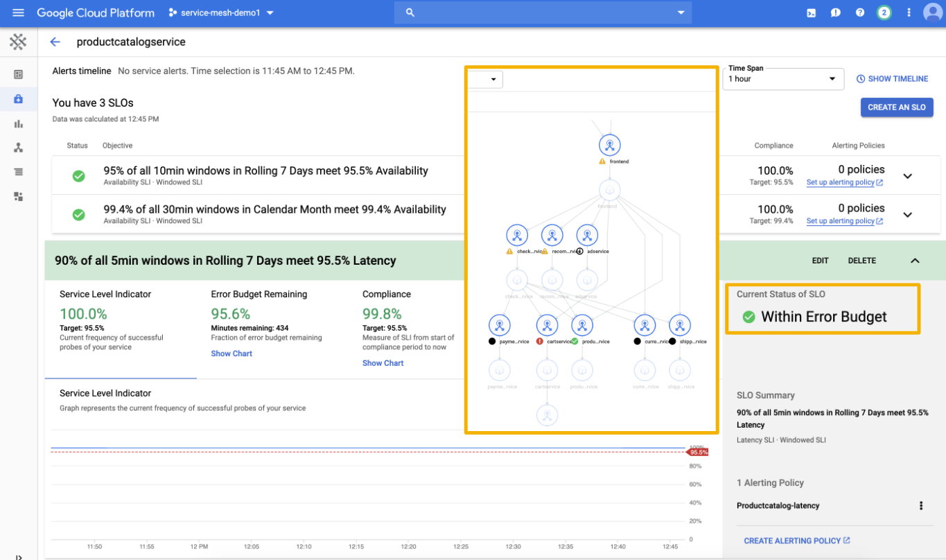Image resolution: width=946 pixels, height=560 pixels.
Task: Open service-mesh-demo1 project selector
Action: 221,12
